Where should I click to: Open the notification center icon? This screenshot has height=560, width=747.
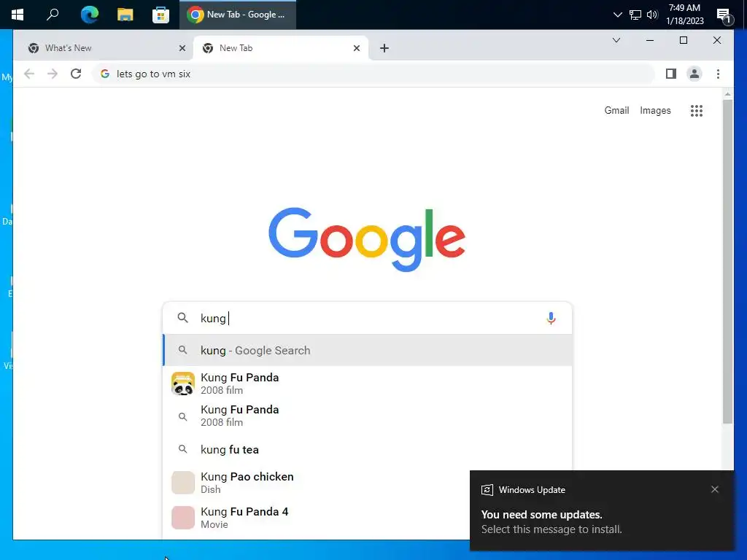(x=724, y=16)
